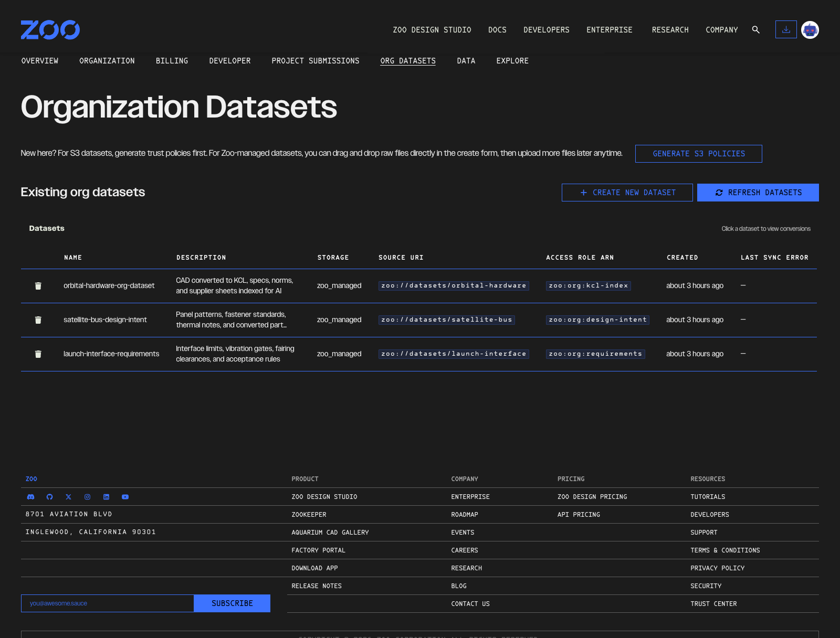Click source URI zoo://datasets/launch-interface

pyautogui.click(x=454, y=354)
